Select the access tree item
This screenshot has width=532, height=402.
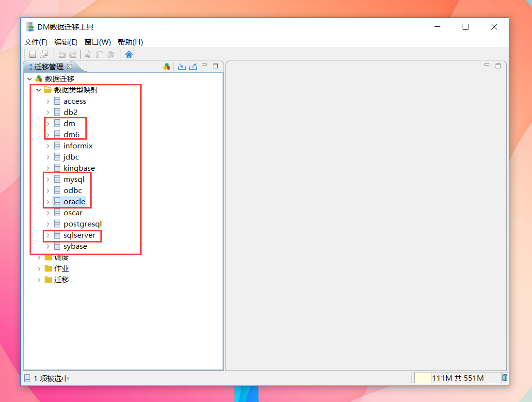click(75, 101)
